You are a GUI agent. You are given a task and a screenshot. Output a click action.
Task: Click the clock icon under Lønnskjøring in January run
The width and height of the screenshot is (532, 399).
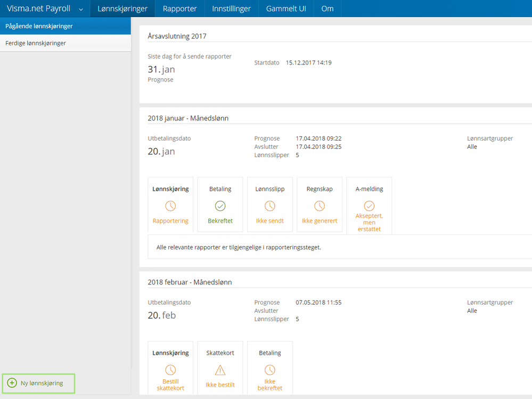pos(170,206)
